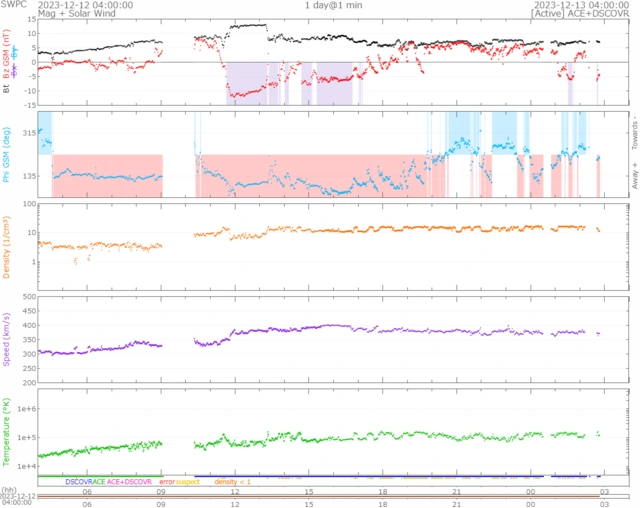Click the 'Phi GSM (deg)' axis label

(6, 155)
